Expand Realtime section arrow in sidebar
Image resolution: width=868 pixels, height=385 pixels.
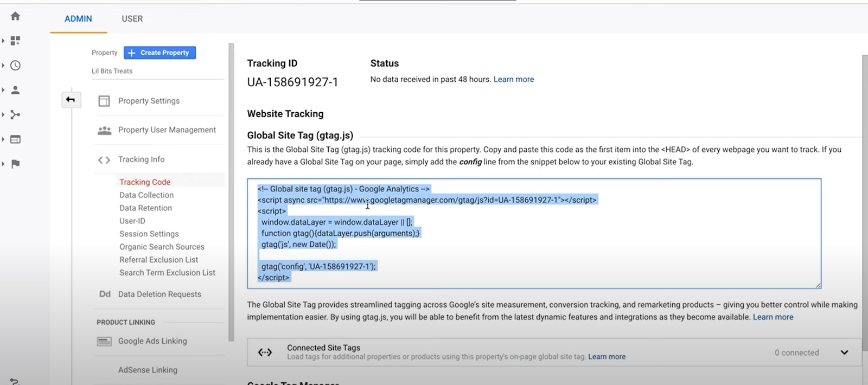3,66
